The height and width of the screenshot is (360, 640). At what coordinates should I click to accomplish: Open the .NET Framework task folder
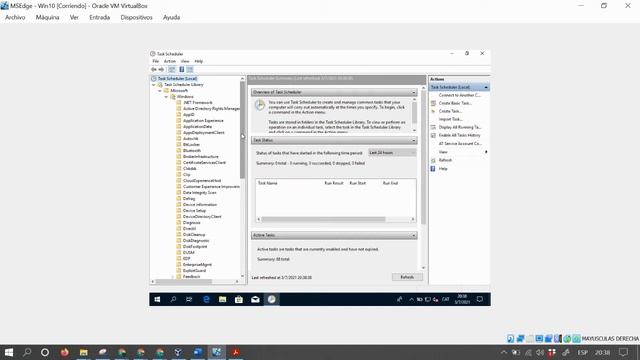(x=198, y=102)
